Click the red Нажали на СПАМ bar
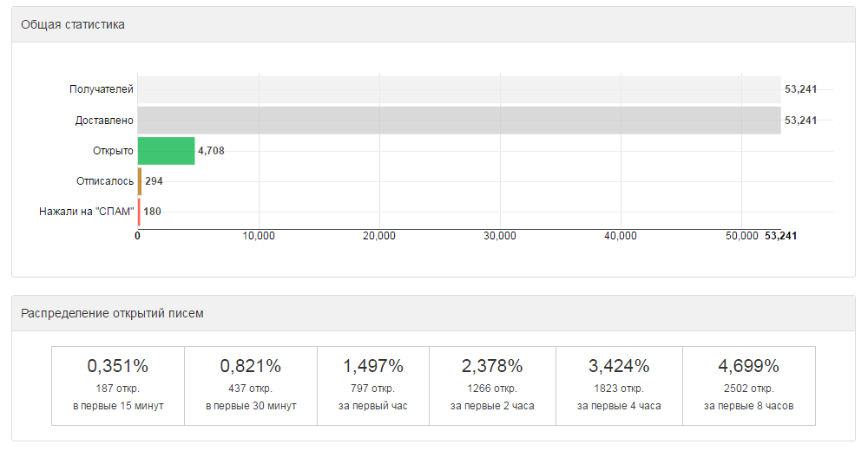Viewport: 868px width, 451px height. (139, 212)
